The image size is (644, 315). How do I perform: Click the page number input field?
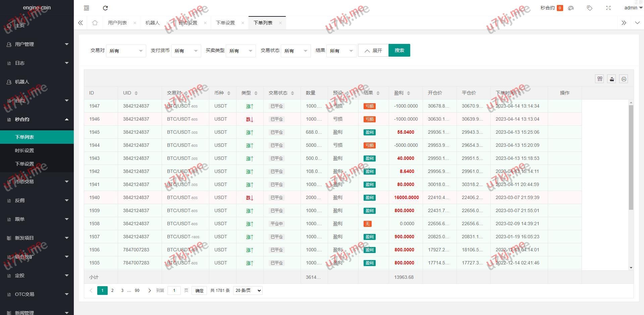pyautogui.click(x=174, y=291)
